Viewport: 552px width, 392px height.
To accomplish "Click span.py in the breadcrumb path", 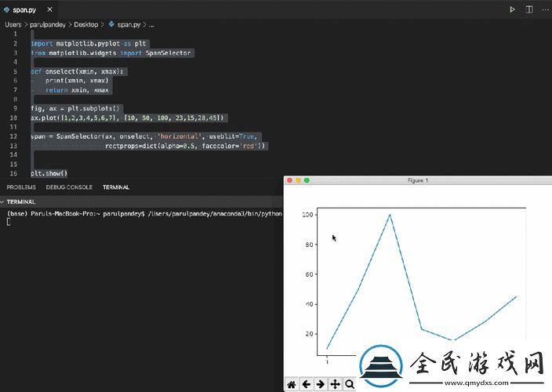I will [x=129, y=24].
